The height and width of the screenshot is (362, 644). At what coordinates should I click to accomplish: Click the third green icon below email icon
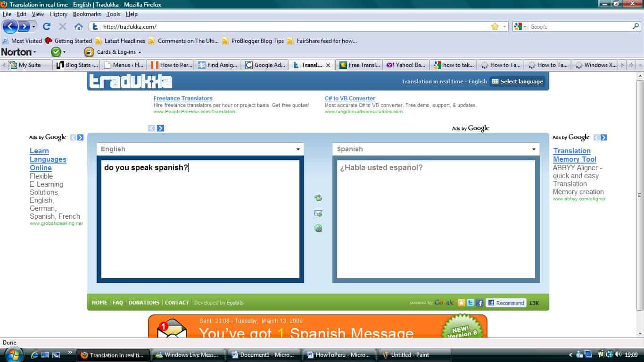pyautogui.click(x=318, y=229)
